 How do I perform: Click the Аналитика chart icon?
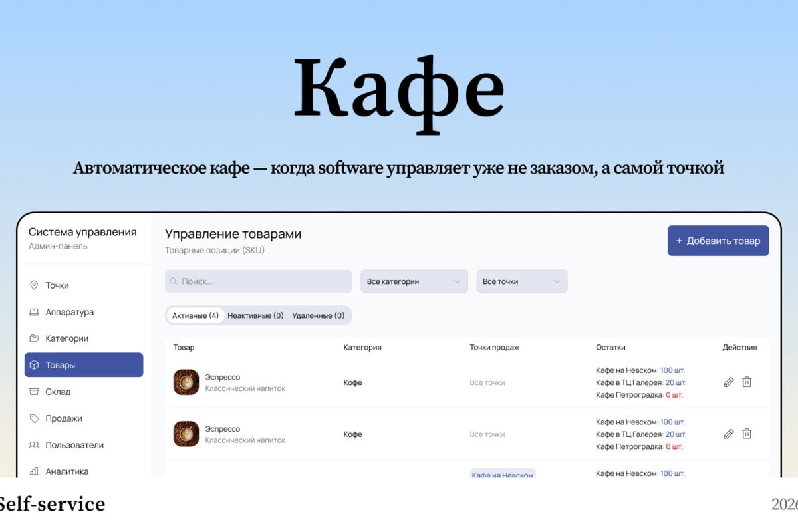pos(34,471)
